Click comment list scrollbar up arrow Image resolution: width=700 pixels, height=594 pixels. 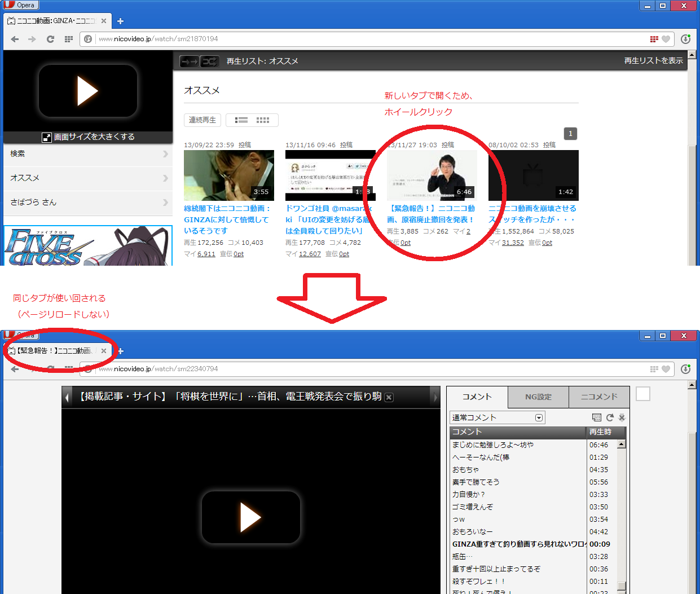pyautogui.click(x=622, y=444)
